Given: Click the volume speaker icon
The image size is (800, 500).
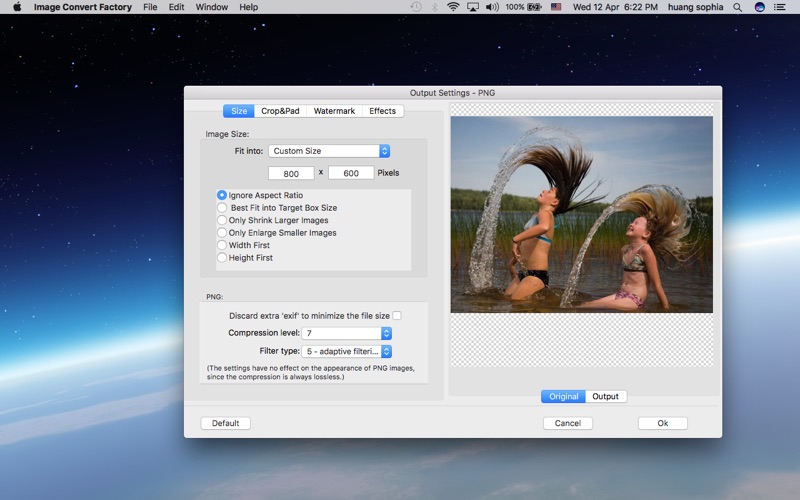Looking at the screenshot, I should (x=492, y=7).
